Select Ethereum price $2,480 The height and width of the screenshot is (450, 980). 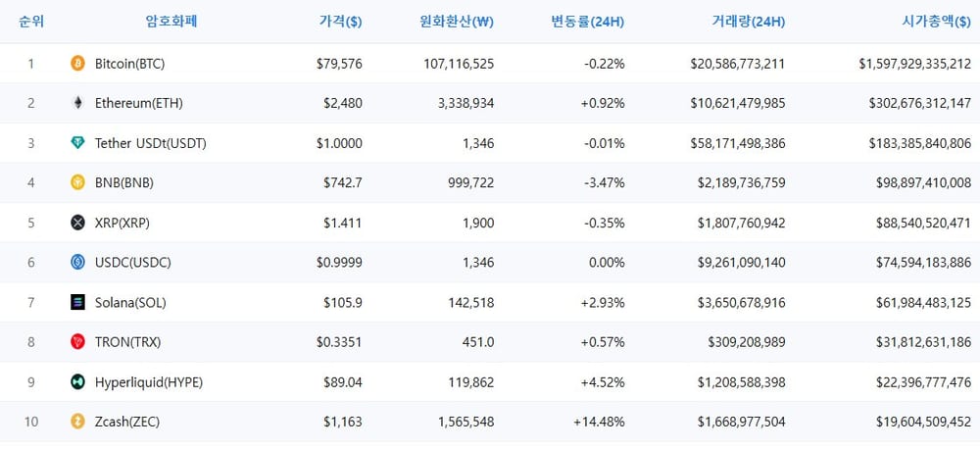pyautogui.click(x=342, y=104)
